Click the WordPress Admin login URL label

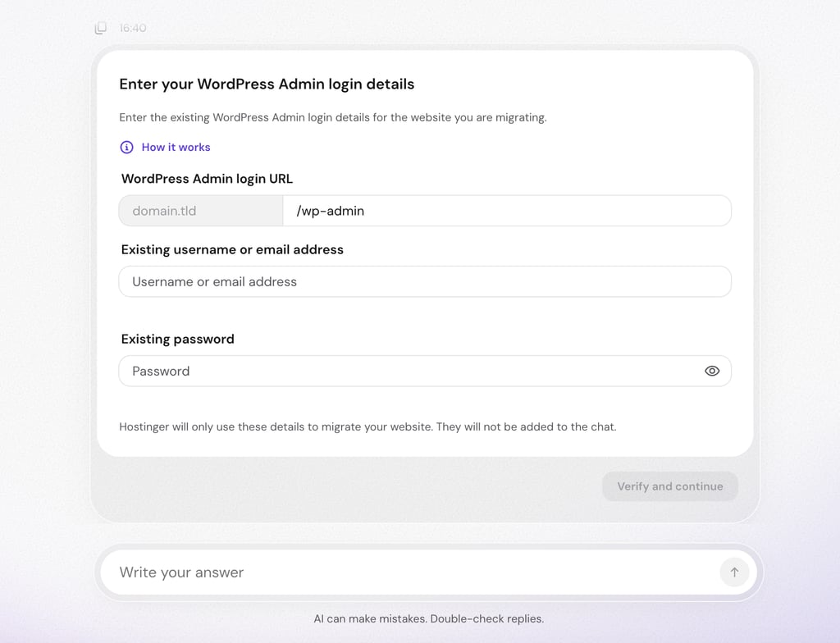(207, 179)
